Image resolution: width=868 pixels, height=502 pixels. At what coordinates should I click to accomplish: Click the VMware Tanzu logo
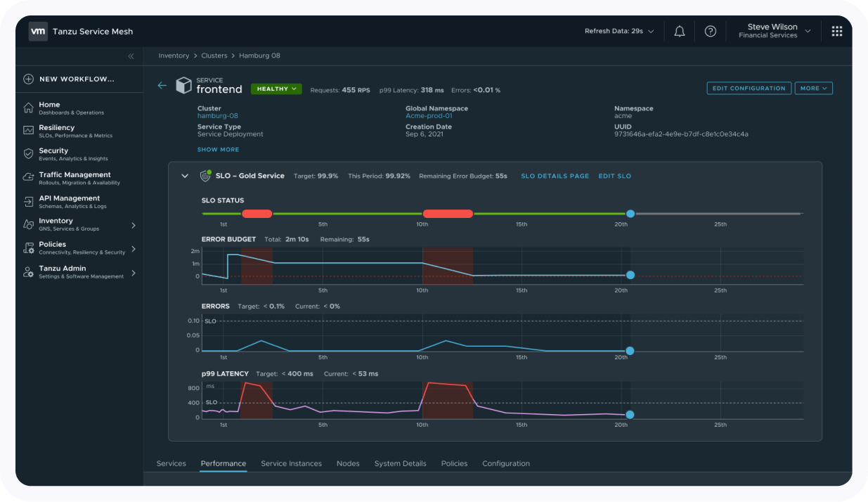click(x=38, y=31)
